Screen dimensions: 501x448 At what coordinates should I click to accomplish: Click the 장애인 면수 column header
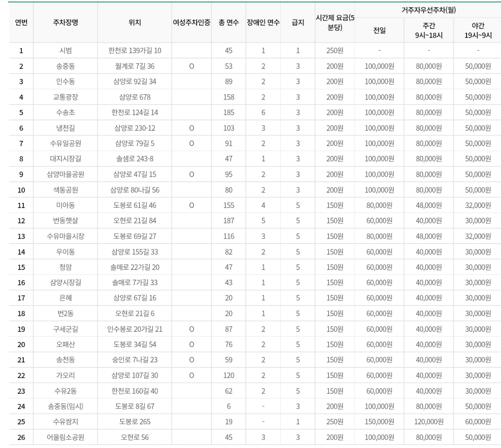(x=263, y=23)
